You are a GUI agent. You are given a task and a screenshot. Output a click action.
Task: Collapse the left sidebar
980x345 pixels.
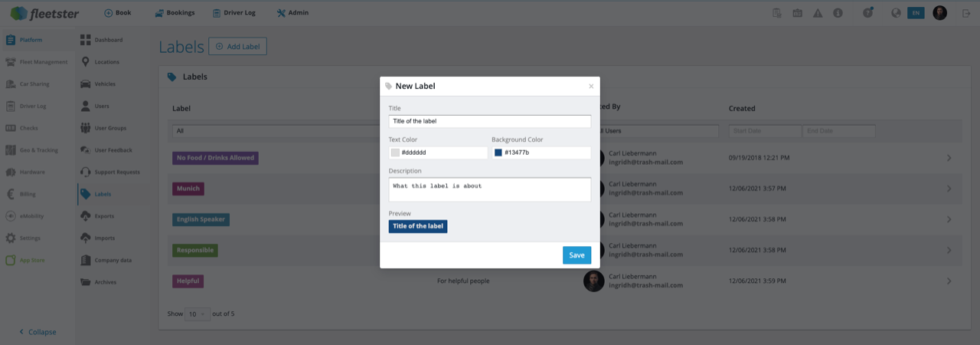coord(37,332)
